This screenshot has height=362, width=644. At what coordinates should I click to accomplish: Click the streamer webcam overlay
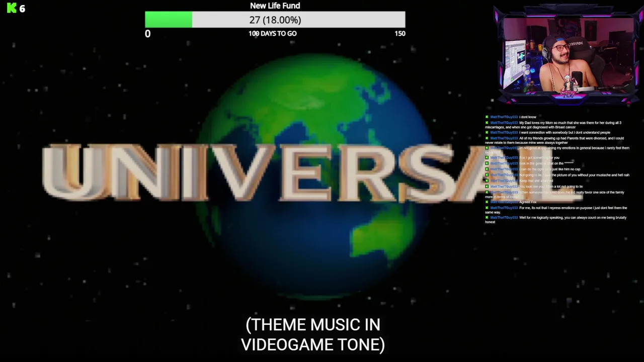click(568, 54)
